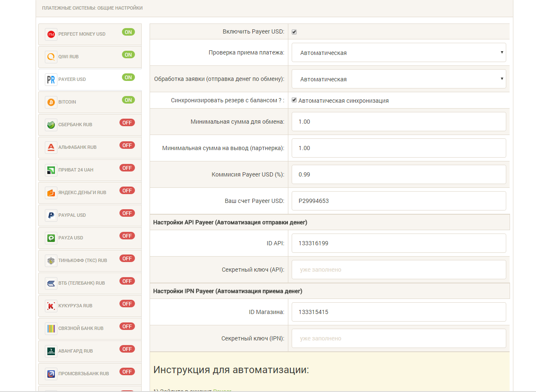This screenshot has width=536, height=392.
Task: Click Платежные системы: общие настройки title
Action: (92, 8)
